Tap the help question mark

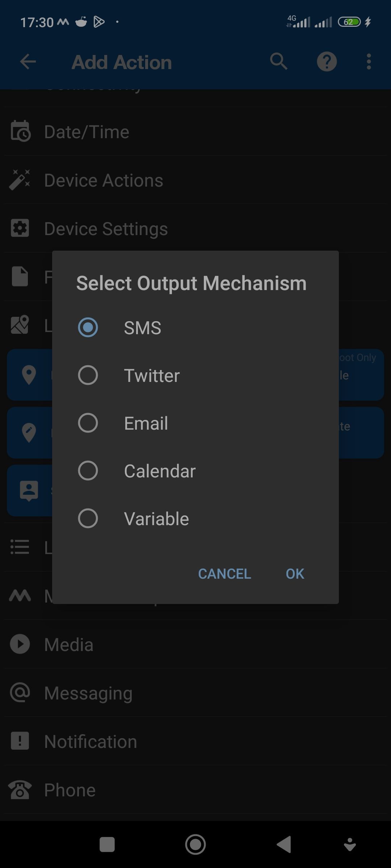coord(327,61)
